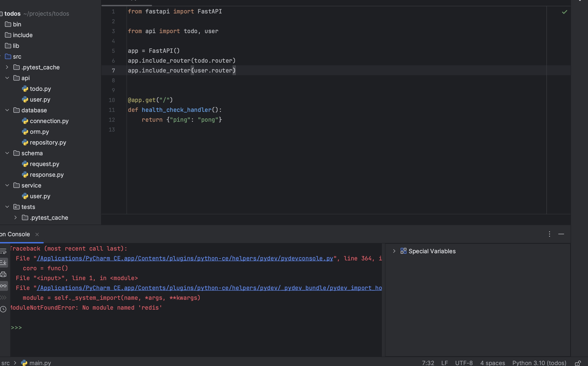Open the UTF-8 encoding selector
The height and width of the screenshot is (366, 588).
tap(464, 363)
